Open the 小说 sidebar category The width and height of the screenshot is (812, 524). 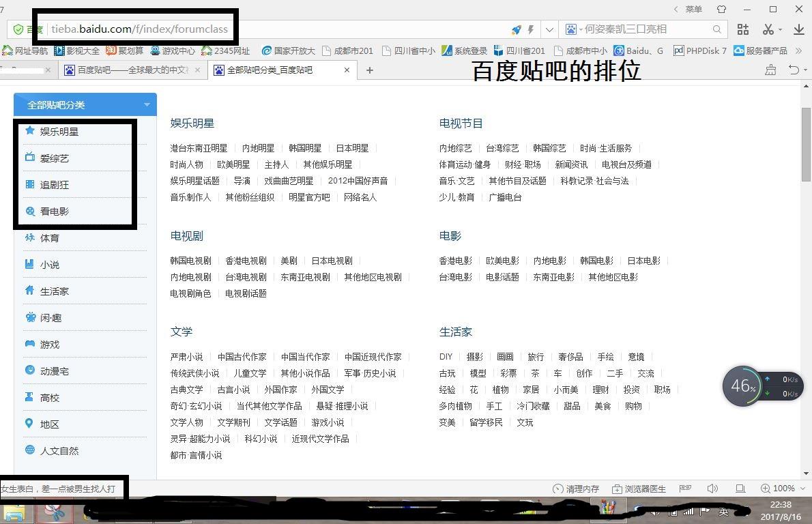pyautogui.click(x=50, y=264)
